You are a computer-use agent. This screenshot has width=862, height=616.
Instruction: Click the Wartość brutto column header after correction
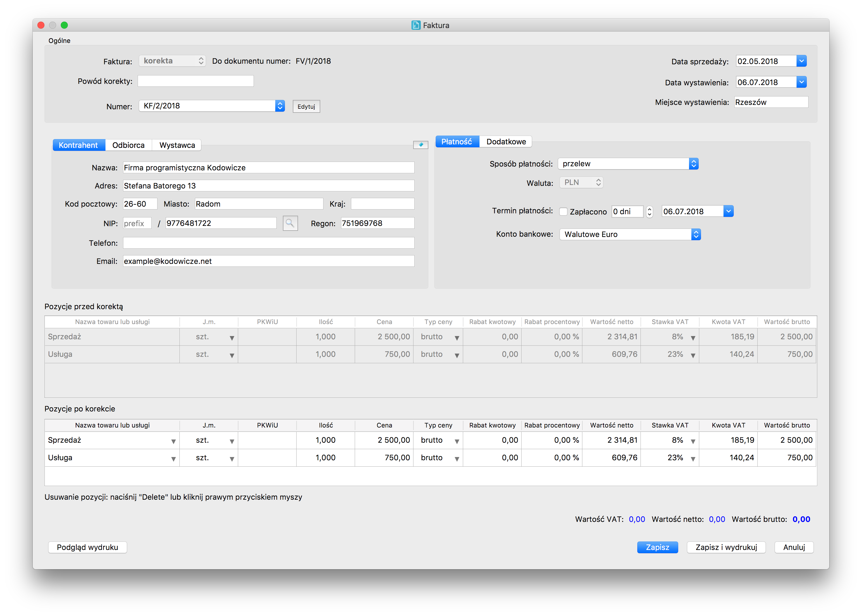(x=787, y=425)
